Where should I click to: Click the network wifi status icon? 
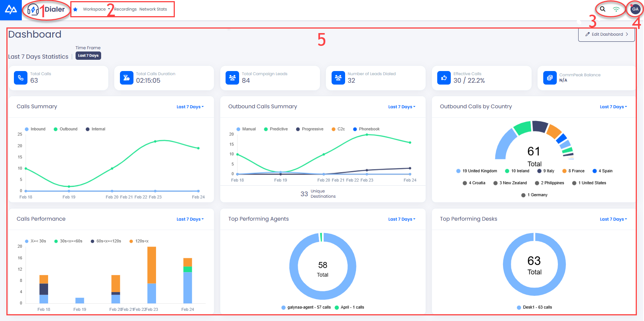(616, 9)
